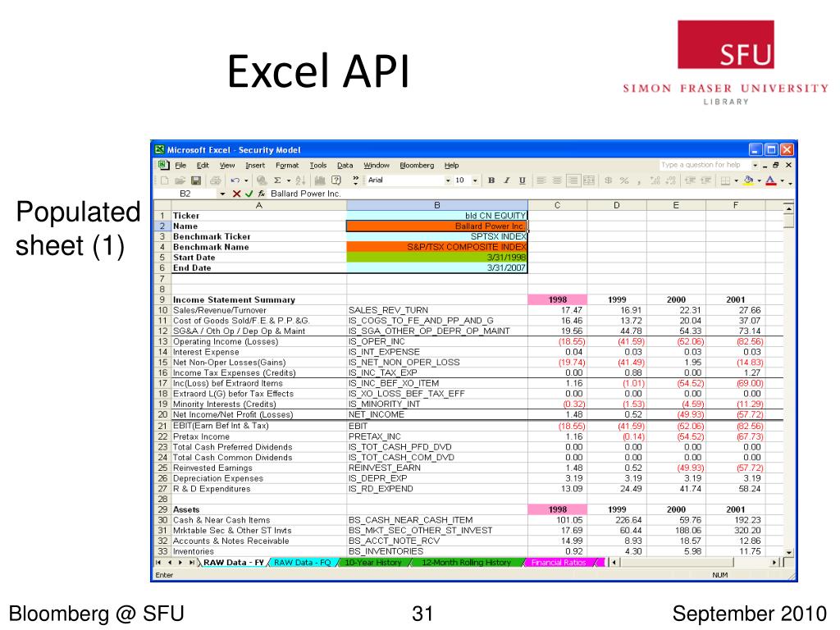Click the New workbook toolbar icon
The width and height of the screenshot is (840, 630).
click(x=165, y=180)
